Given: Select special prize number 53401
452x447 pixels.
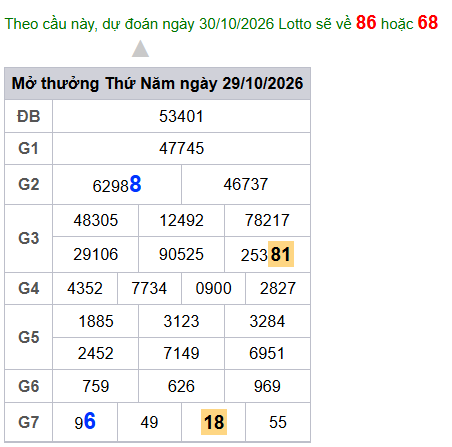Looking at the screenshot, I should click(181, 116).
